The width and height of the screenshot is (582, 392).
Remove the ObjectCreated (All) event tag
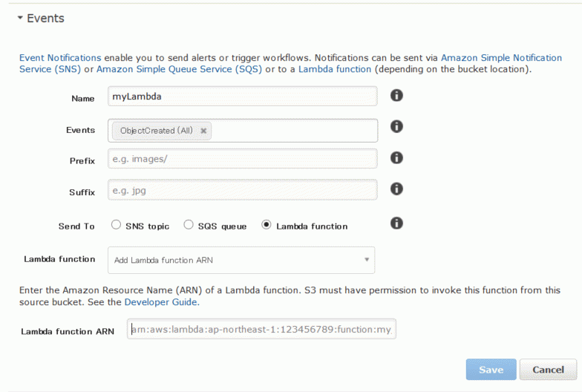203,131
